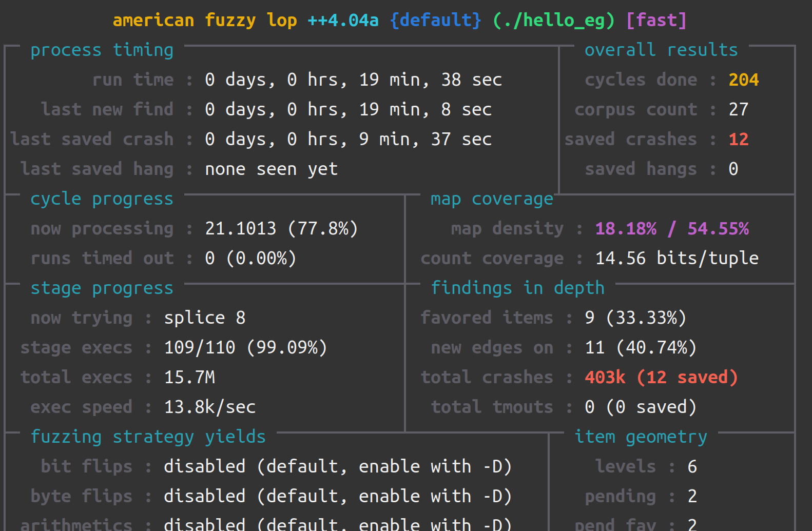
Task: Click the 'process timing' section heading
Action: tap(102, 50)
